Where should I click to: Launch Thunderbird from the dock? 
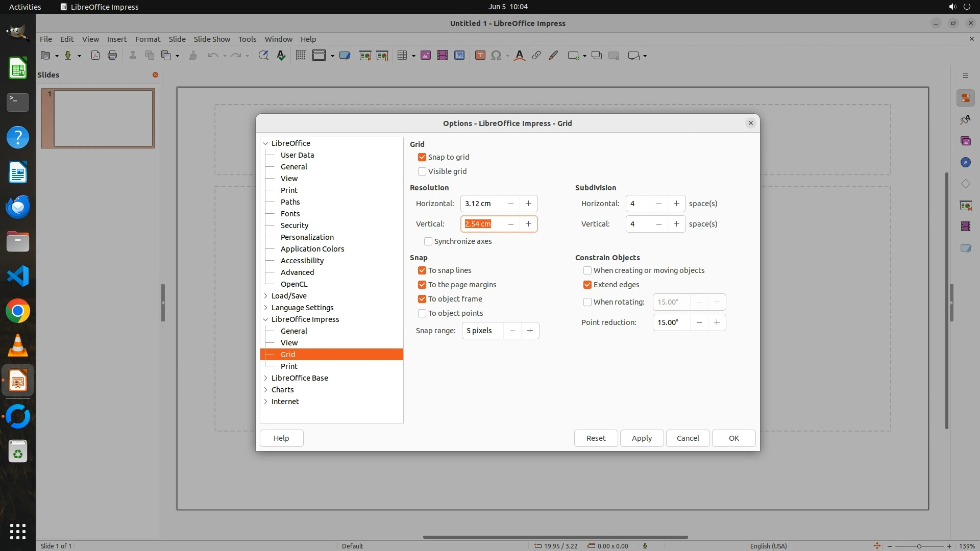tap(18, 207)
